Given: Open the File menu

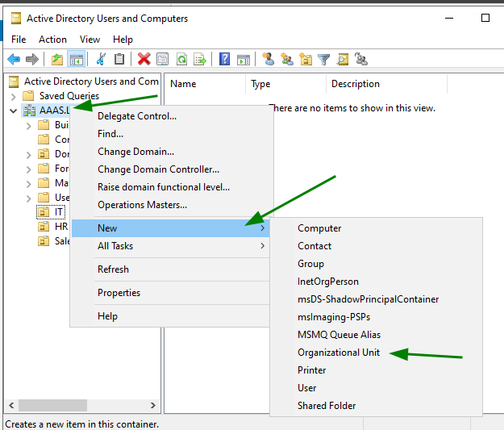Looking at the screenshot, I should coord(19,40).
